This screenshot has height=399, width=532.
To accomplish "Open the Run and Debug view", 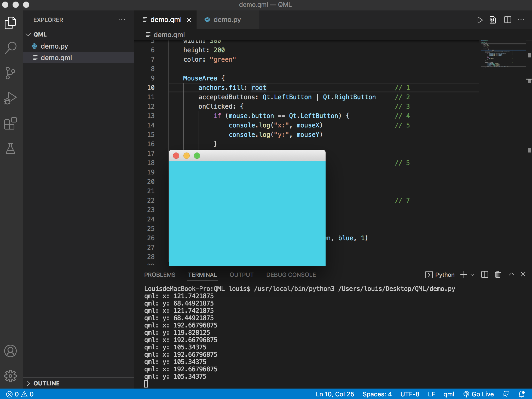I will coord(10,98).
